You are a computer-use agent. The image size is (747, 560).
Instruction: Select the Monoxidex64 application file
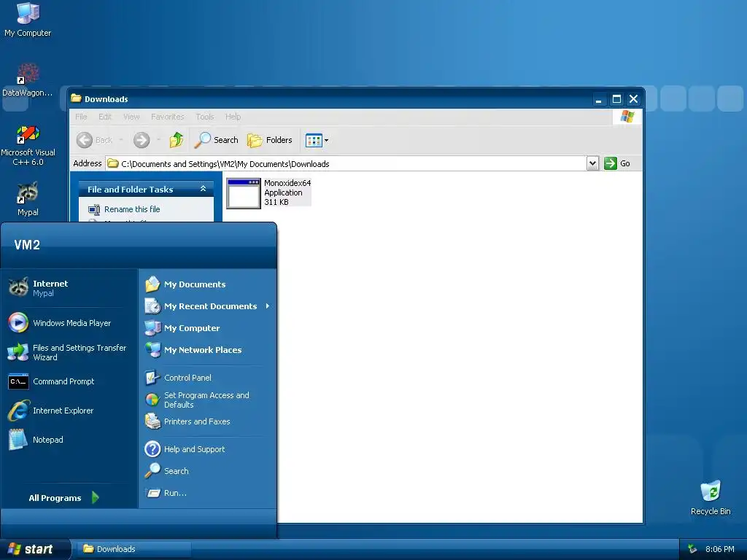(269, 192)
